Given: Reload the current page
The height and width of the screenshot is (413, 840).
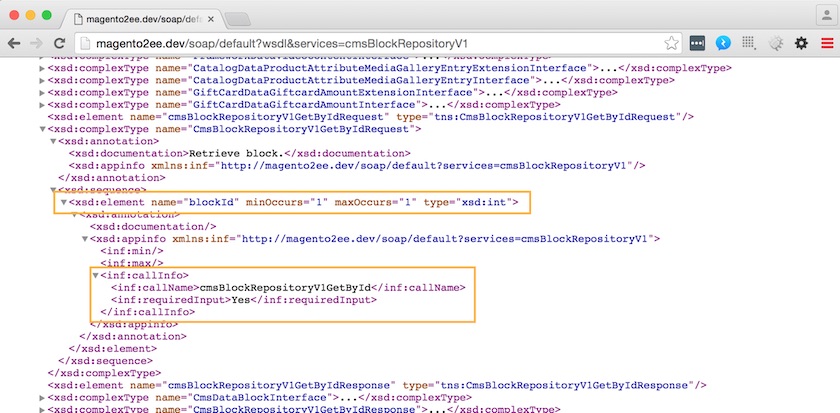Looking at the screenshot, I should point(60,43).
